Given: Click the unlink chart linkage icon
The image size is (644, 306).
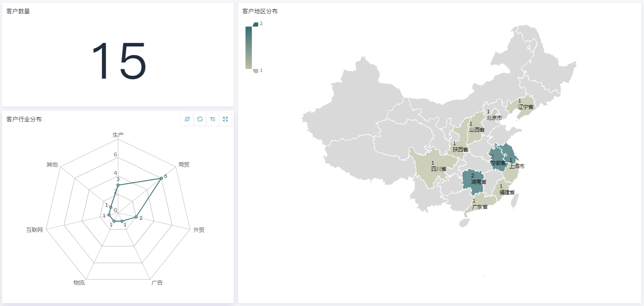Looking at the screenshot, I should [187, 119].
